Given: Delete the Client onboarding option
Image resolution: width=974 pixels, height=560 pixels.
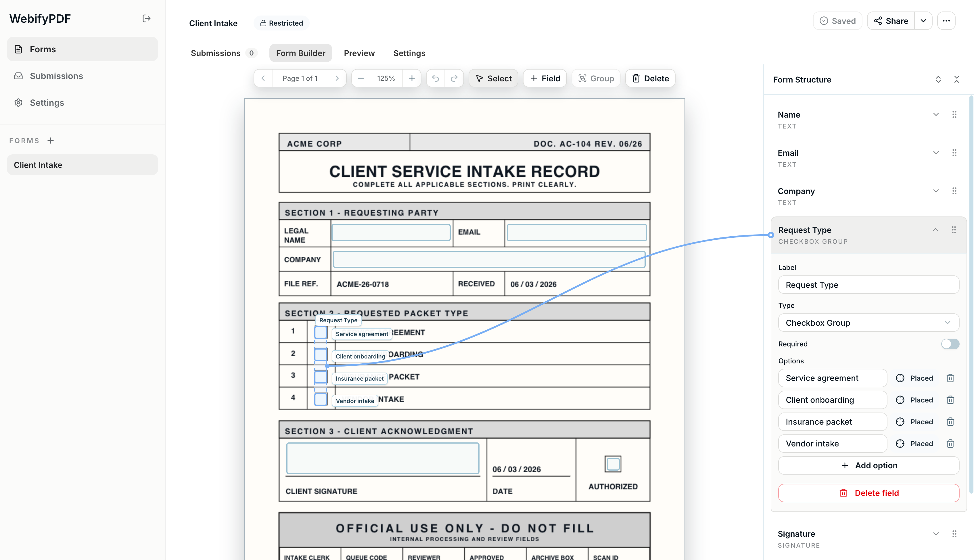Looking at the screenshot, I should click(950, 400).
